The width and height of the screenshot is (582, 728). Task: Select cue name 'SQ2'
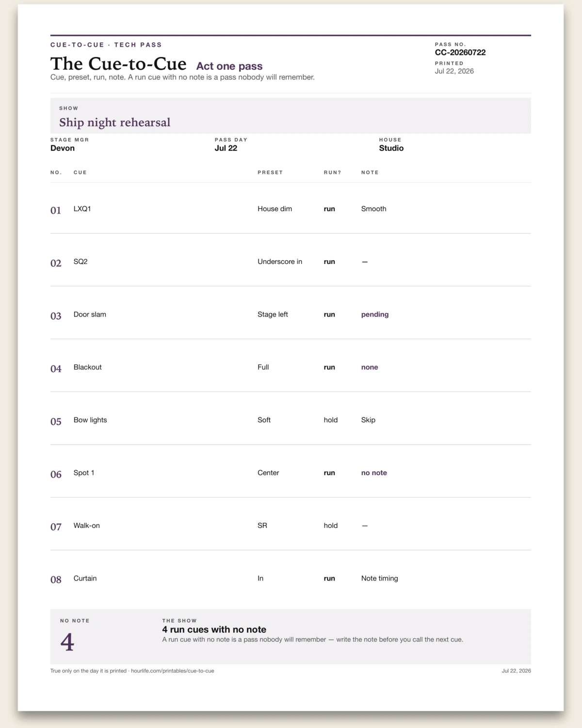(x=81, y=262)
